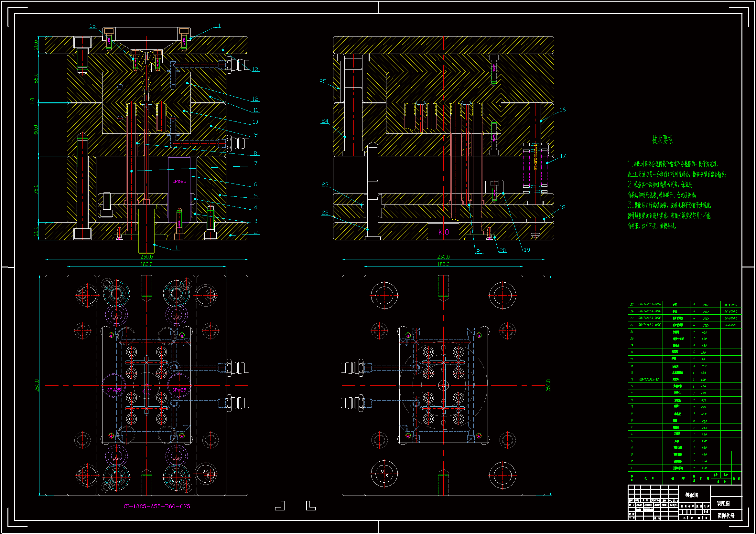The image size is (756, 534).
Task: Select the 1:1 scale cell in title block
Action: pos(706,512)
